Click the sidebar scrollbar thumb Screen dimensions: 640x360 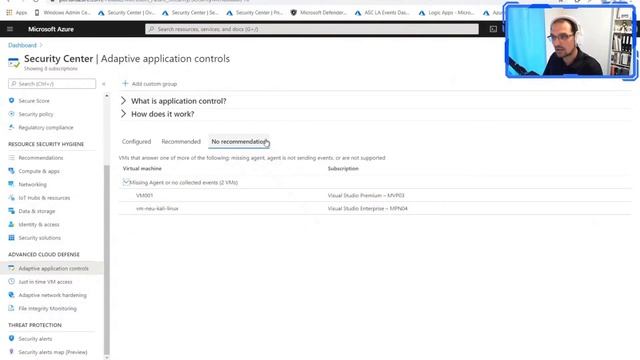[x=107, y=260]
